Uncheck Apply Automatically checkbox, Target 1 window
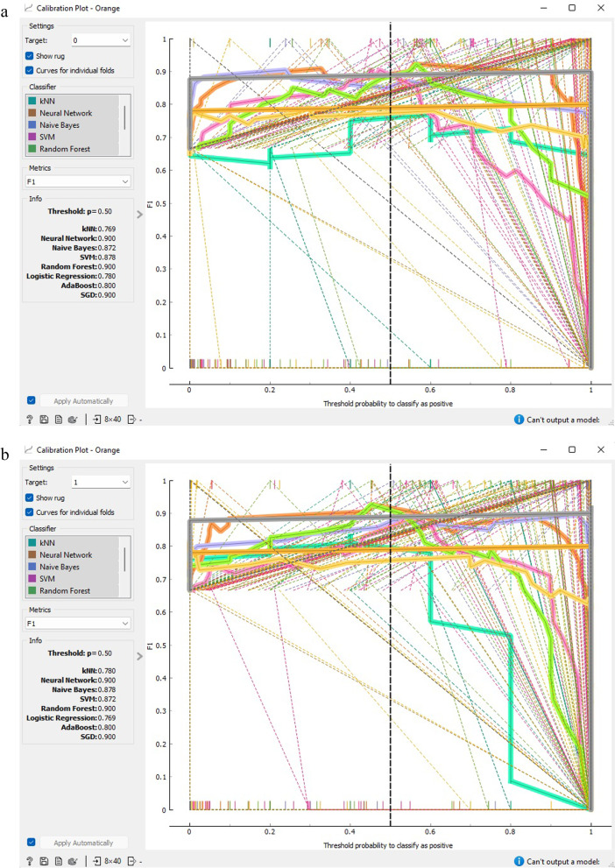Image resolution: width=615 pixels, height=868 pixels. [31, 842]
